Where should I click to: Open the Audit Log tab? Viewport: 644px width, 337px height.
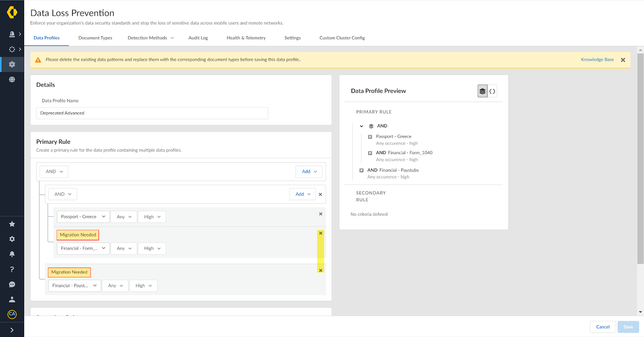tap(198, 38)
